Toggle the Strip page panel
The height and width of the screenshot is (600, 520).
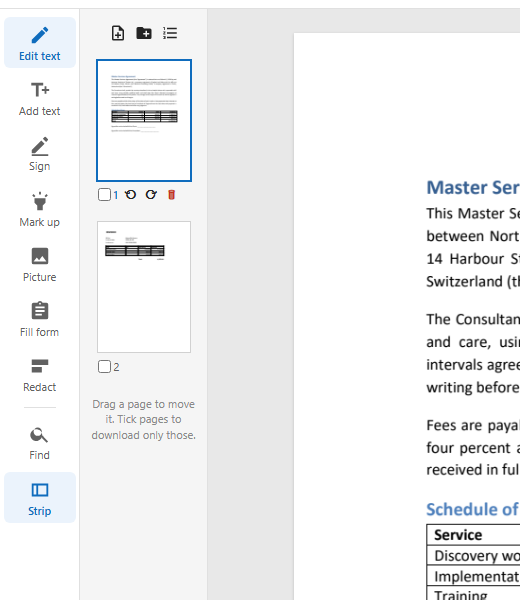point(40,497)
